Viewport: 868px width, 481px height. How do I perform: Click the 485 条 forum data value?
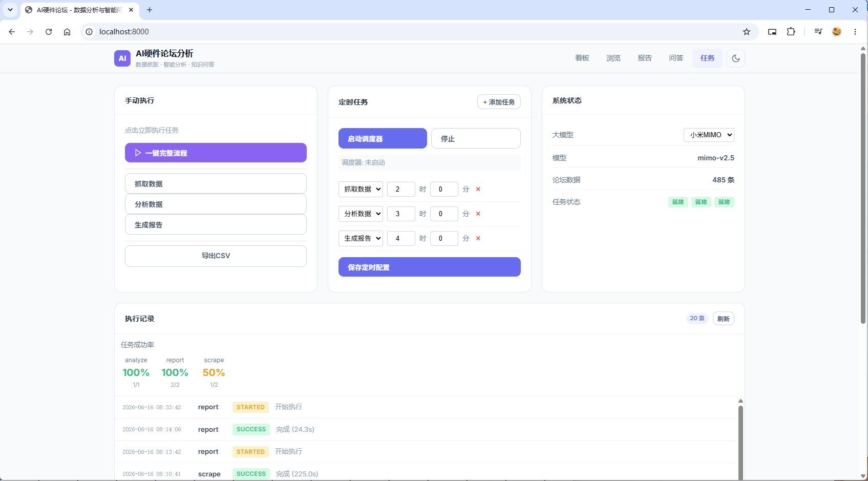pyautogui.click(x=723, y=180)
